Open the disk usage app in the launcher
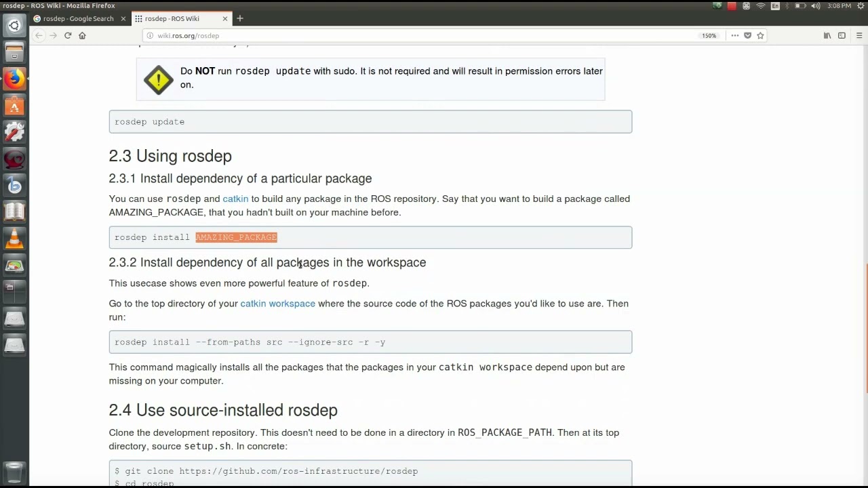 14,266
